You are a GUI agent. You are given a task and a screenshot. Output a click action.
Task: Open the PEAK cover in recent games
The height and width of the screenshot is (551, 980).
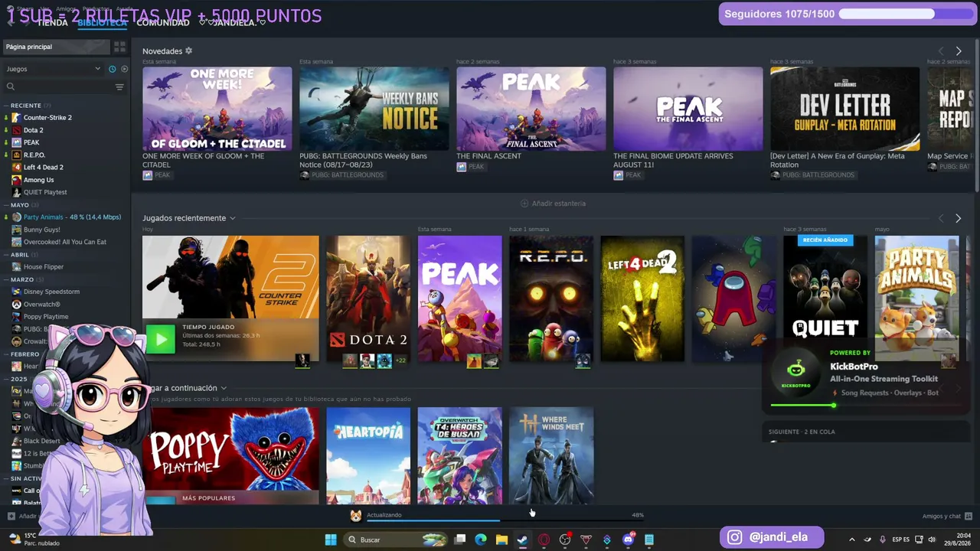[x=460, y=298]
